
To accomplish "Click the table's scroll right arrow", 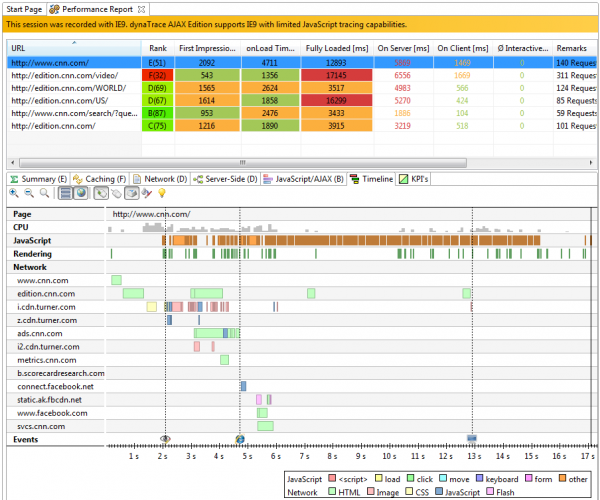I will [x=591, y=163].
